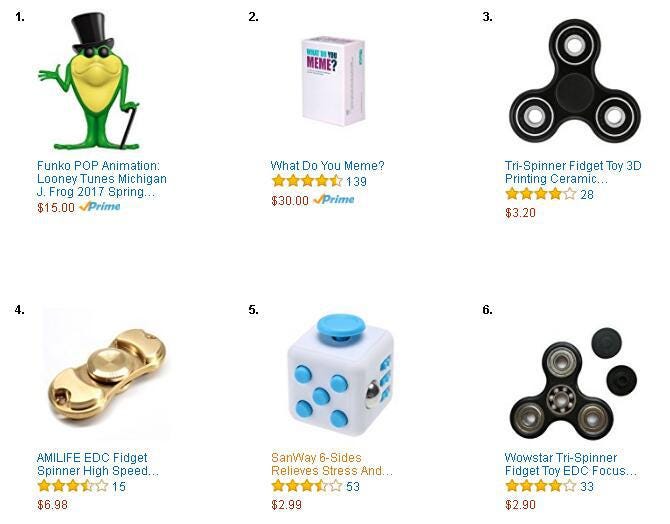Open AMILIFE EDC Fidget Spinner title link
Viewport: 670px width, 524px height.
point(98,465)
